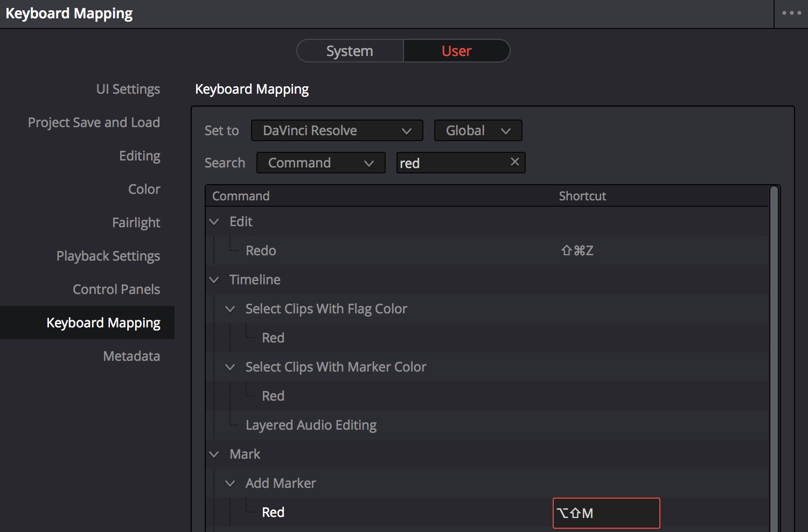The height and width of the screenshot is (532, 808).
Task: Collapse the Timeline command group
Action: coord(214,279)
